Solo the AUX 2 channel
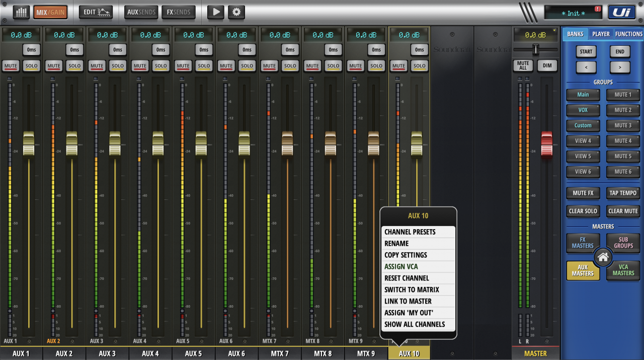Screen dimensions: 644x360 pos(74,66)
